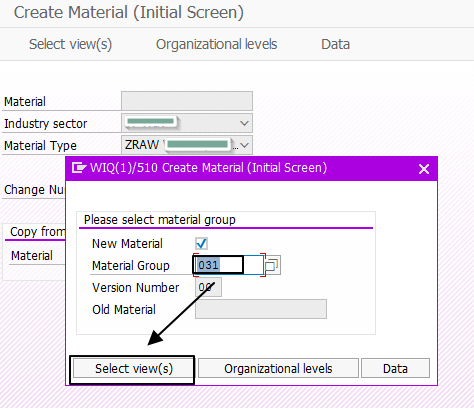Image resolution: width=474 pixels, height=408 pixels.
Task: Click the Select view(s) button in the dialog
Action: (x=134, y=368)
